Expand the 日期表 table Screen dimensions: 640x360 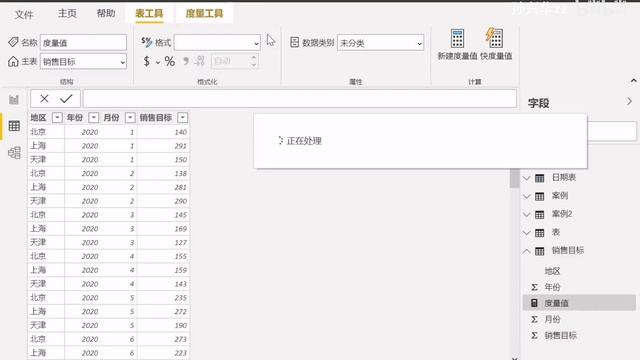[x=527, y=178]
